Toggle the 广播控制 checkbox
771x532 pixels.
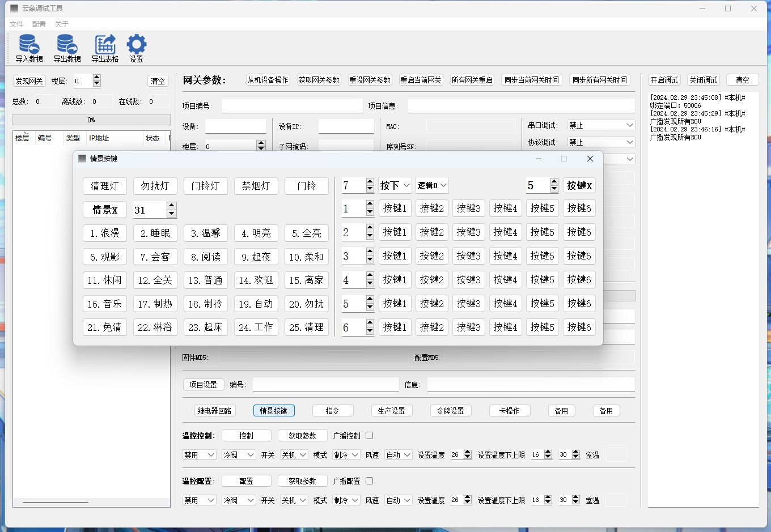tap(370, 436)
